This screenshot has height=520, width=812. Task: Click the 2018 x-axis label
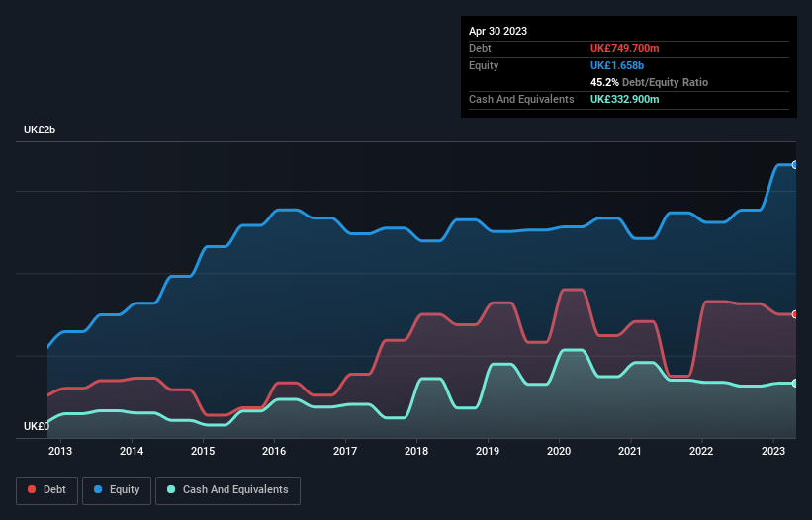pyautogui.click(x=416, y=451)
